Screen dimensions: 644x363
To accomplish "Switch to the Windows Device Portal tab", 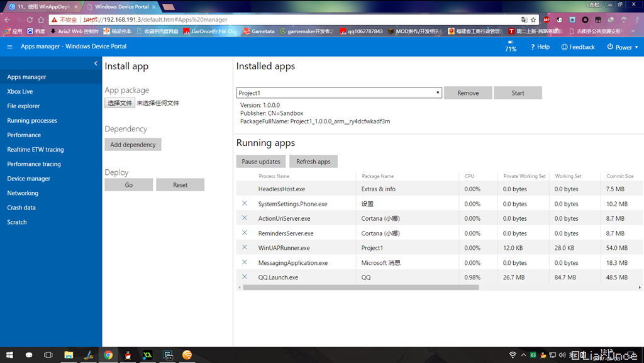I will (121, 6).
